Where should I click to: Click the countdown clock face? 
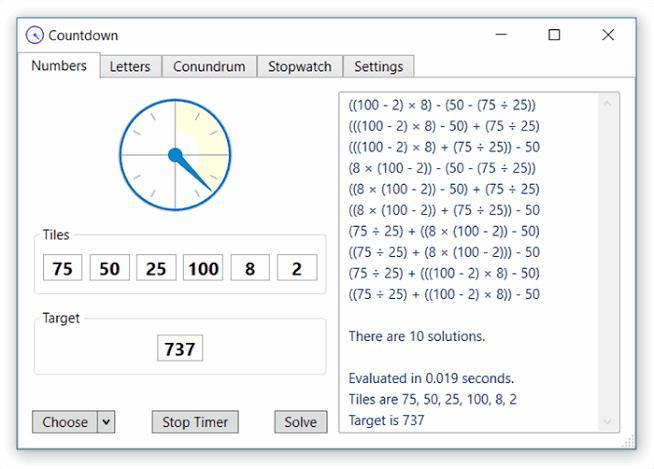pos(175,155)
